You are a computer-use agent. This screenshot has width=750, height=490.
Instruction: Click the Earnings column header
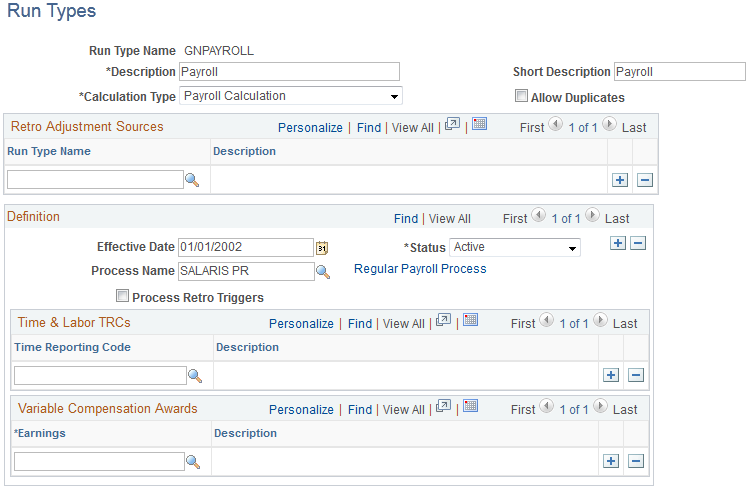[40, 433]
